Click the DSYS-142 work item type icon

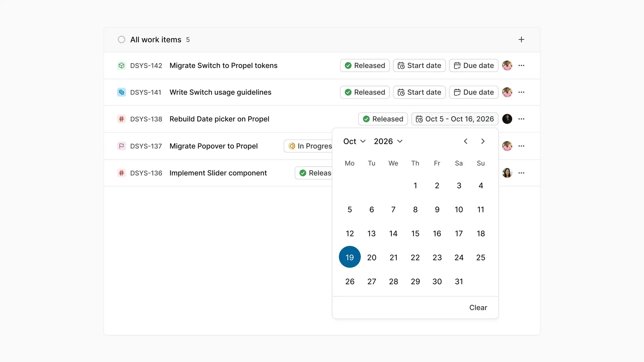click(121, 65)
